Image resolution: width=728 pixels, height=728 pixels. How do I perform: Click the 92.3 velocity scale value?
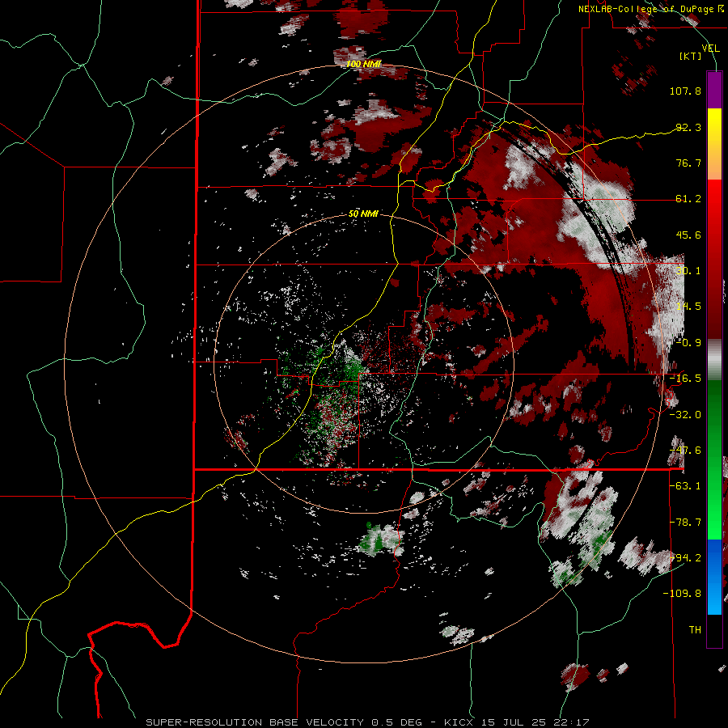pyautogui.click(x=688, y=127)
